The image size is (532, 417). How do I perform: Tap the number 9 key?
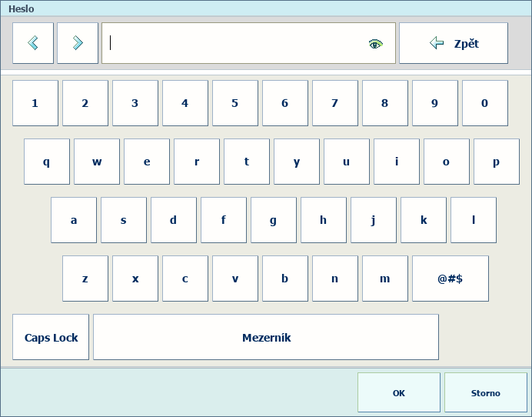click(x=435, y=103)
